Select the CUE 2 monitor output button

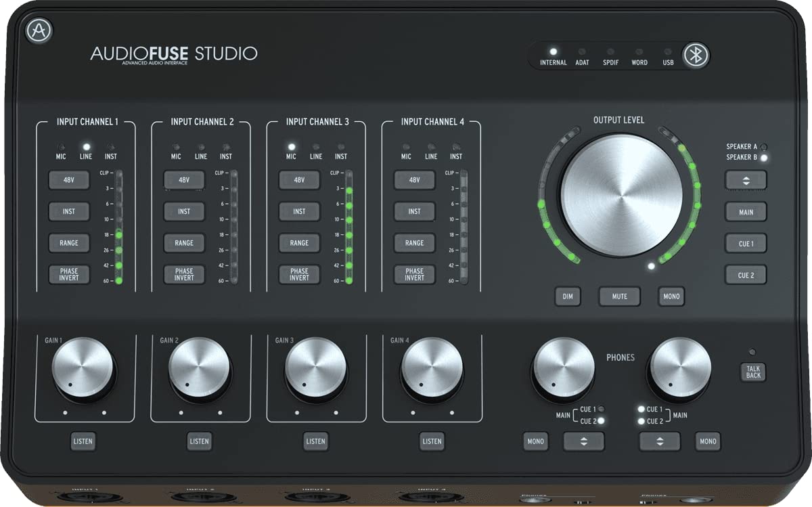pyautogui.click(x=746, y=275)
